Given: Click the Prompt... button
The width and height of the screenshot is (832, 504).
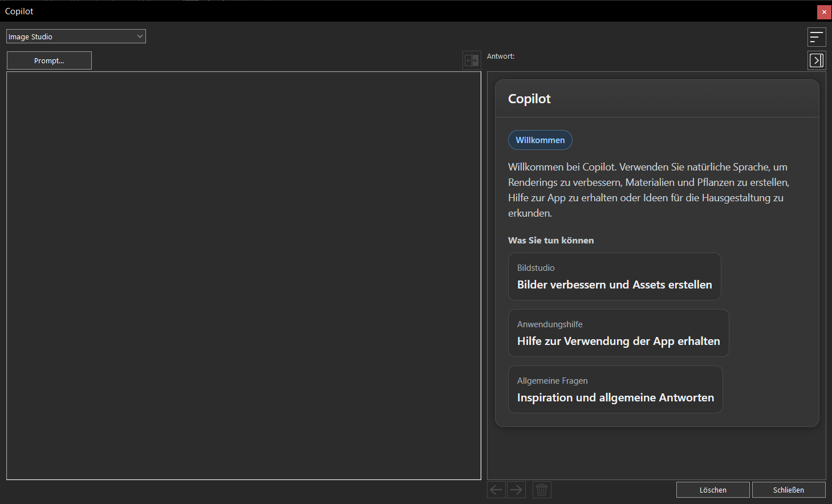Looking at the screenshot, I should coord(49,60).
